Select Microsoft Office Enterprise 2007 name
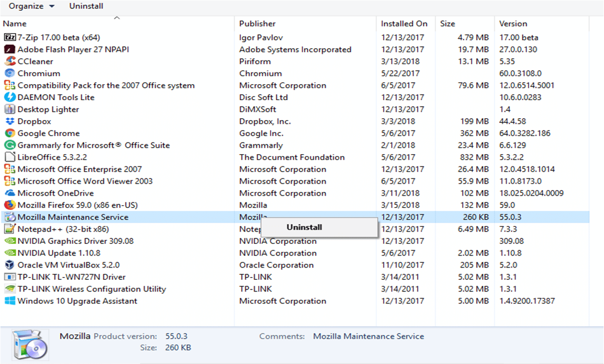Viewport: 604px width, 364px height. coord(79,169)
